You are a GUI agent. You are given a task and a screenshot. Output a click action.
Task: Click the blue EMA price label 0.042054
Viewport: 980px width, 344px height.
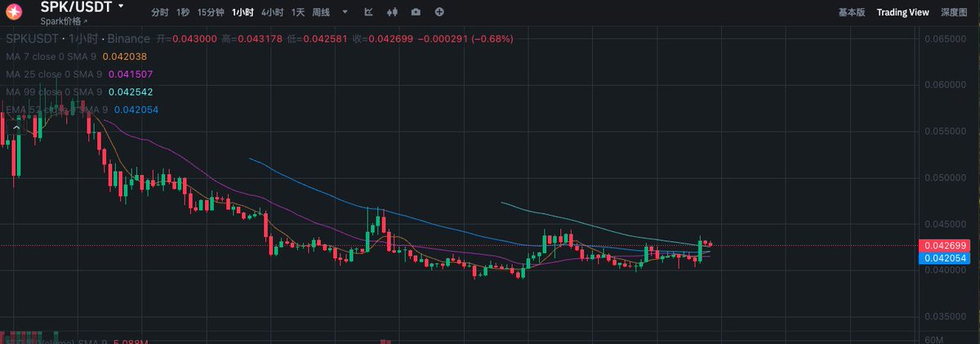point(943,258)
